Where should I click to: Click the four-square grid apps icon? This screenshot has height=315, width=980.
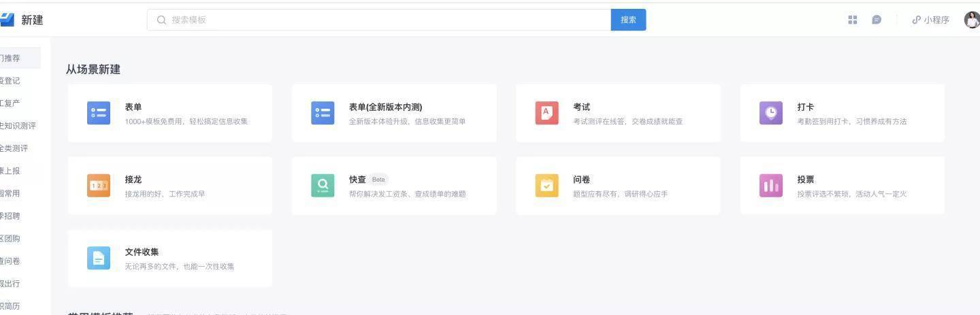[x=852, y=20]
